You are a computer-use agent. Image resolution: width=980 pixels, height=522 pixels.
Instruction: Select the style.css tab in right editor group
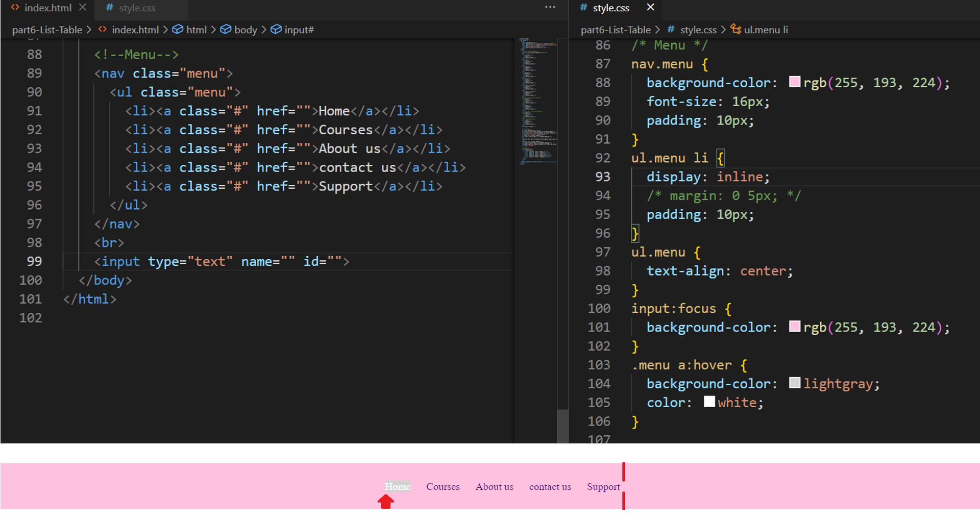pyautogui.click(x=611, y=8)
